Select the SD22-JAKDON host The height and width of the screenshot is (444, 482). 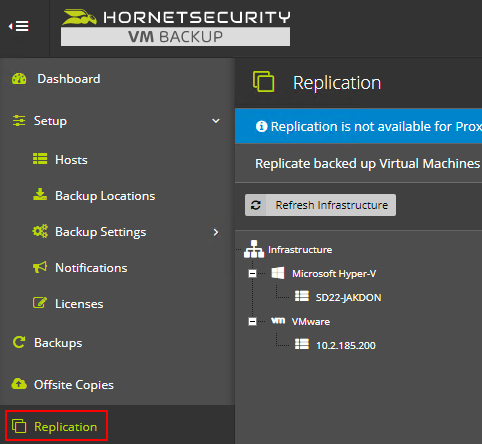point(348,297)
